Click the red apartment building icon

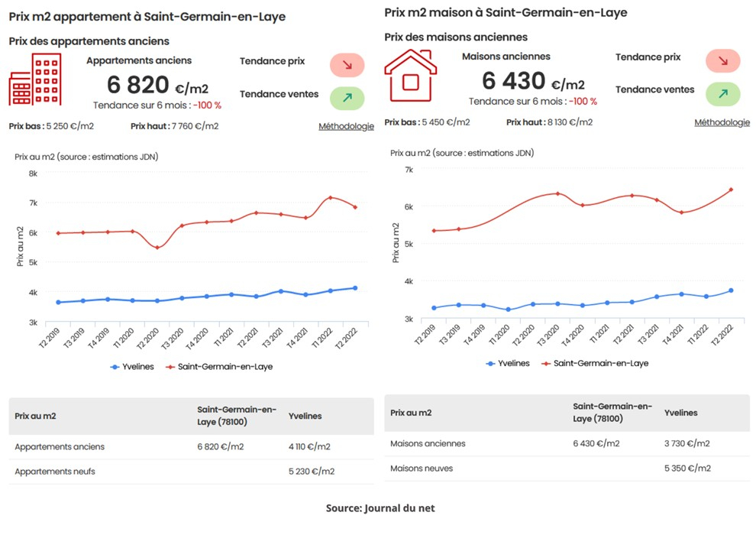35,79
